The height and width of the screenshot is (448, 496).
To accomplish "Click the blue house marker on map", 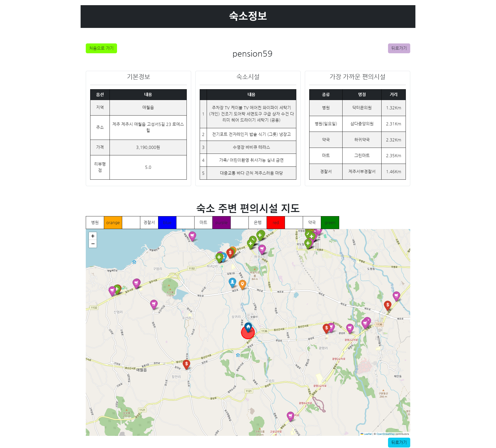I will click(248, 327).
